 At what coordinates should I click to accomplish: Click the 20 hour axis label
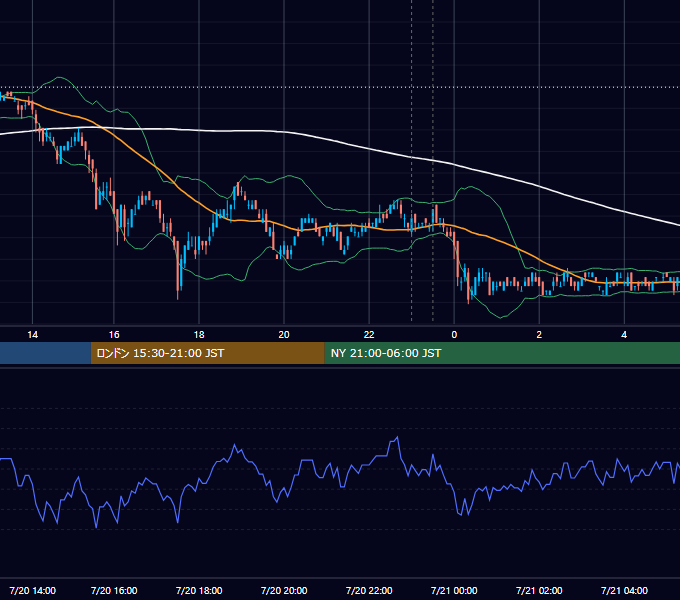click(284, 335)
